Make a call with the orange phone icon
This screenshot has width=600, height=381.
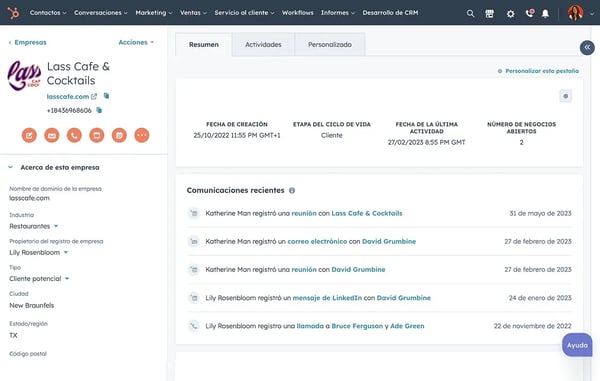[x=74, y=135]
